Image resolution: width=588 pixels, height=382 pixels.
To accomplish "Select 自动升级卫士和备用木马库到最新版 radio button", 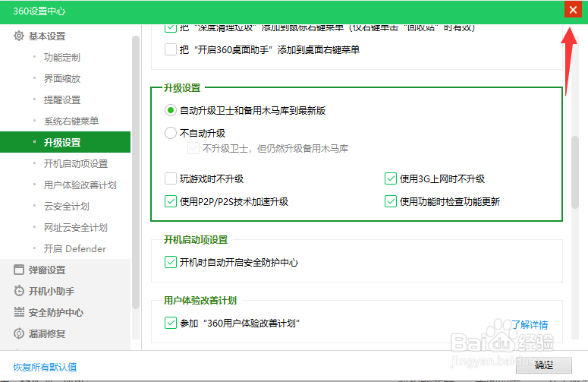I will (171, 110).
